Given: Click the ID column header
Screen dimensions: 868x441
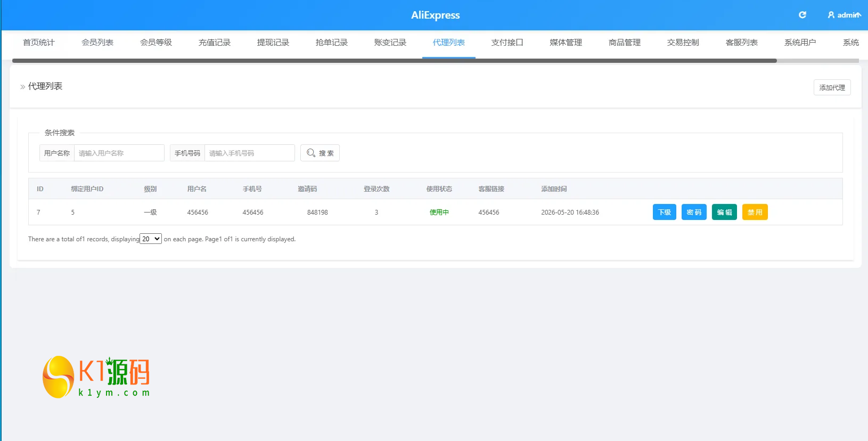Looking at the screenshot, I should click(40, 189).
